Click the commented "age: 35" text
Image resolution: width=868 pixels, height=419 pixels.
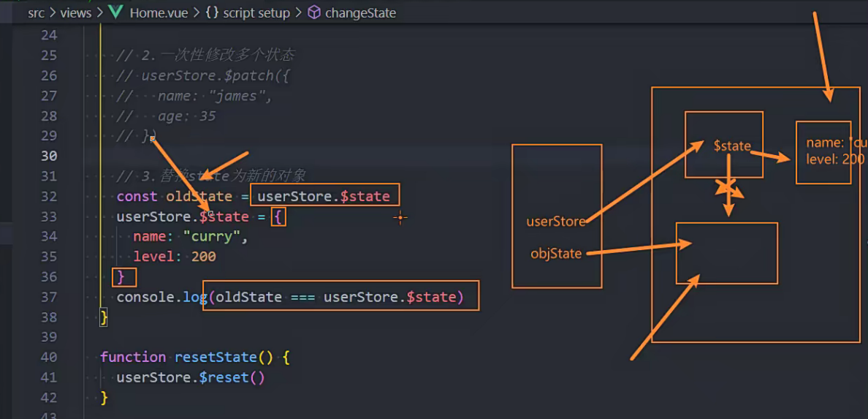[186, 116]
